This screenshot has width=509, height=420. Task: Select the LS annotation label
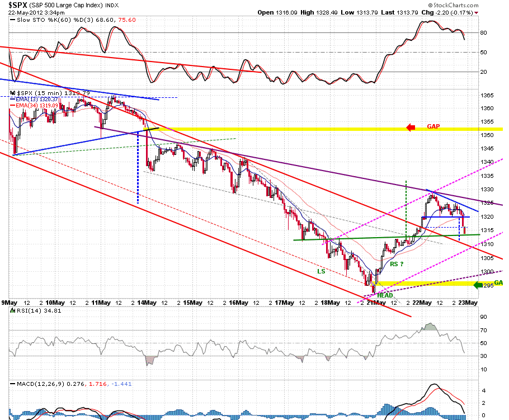click(x=321, y=271)
